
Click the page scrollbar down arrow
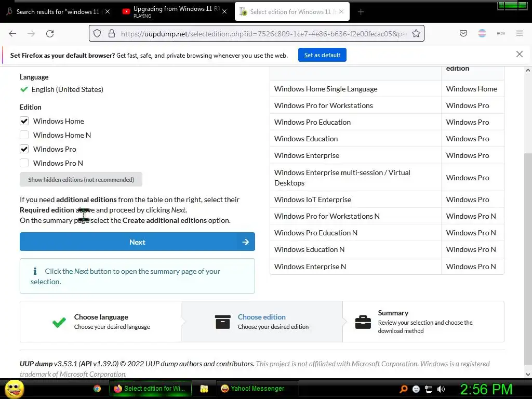(528, 374)
